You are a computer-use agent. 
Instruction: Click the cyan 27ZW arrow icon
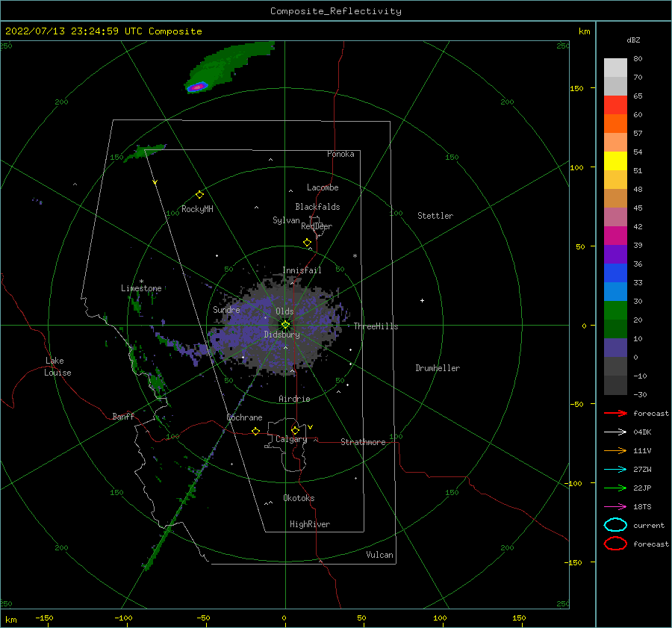(x=615, y=470)
